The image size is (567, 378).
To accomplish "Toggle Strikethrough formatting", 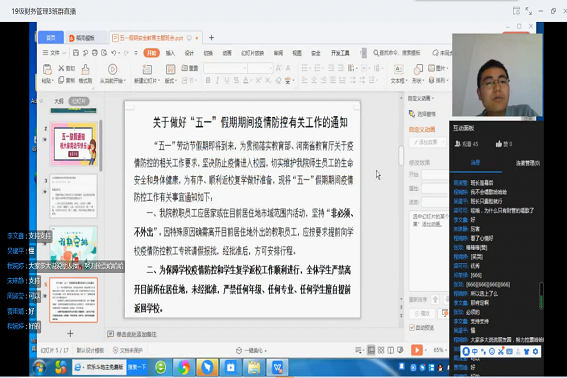I will (x=236, y=80).
